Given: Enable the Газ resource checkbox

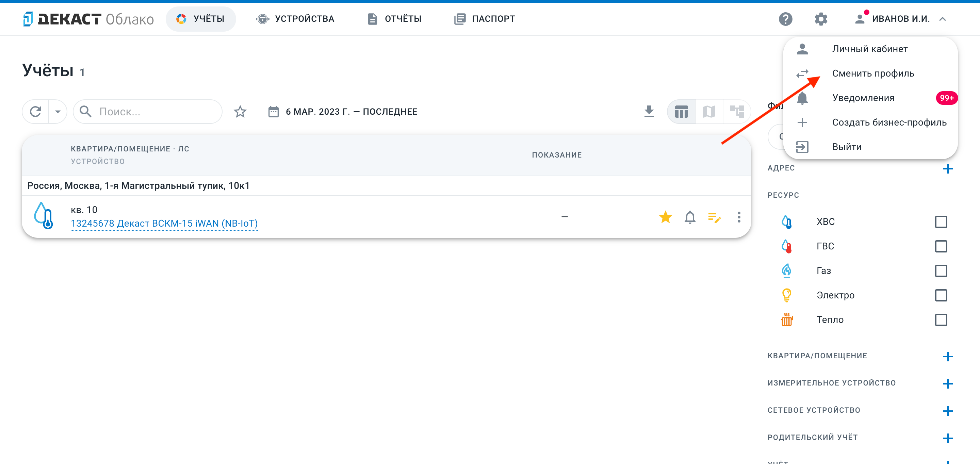Looking at the screenshot, I should (941, 271).
